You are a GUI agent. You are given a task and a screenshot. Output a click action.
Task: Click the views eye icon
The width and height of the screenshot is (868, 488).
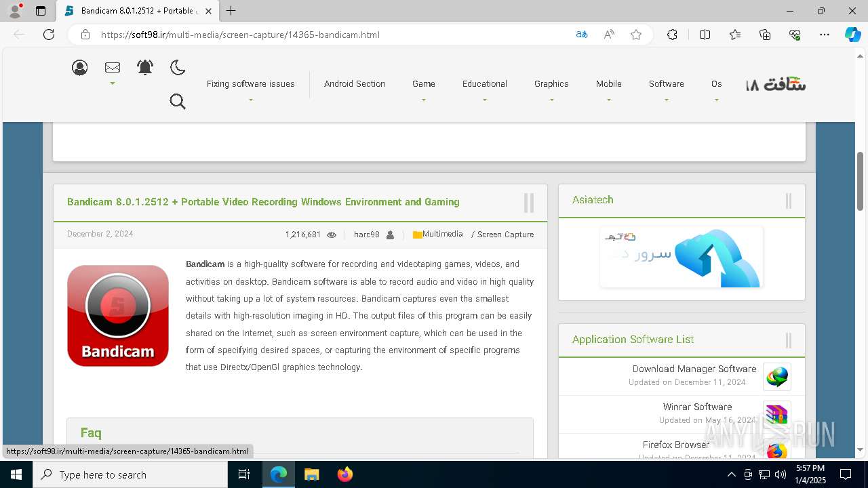coord(332,235)
